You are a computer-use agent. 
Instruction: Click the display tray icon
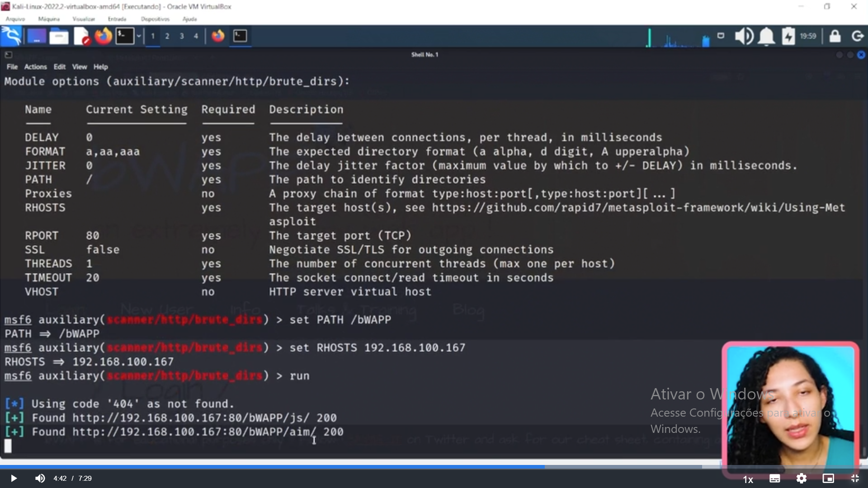coord(721,35)
